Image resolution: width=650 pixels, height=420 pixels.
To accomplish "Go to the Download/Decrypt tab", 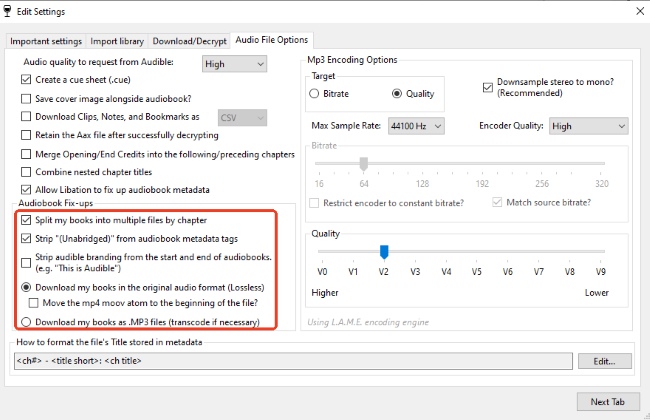I will click(189, 41).
